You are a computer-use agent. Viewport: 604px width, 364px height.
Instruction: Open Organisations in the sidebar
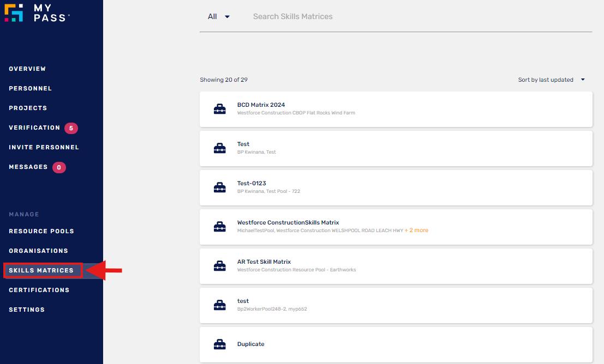pyautogui.click(x=38, y=251)
